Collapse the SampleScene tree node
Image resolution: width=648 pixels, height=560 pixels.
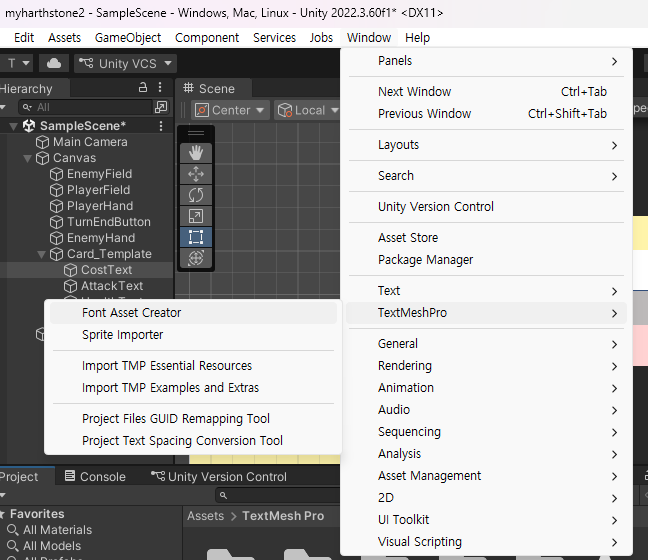point(14,126)
